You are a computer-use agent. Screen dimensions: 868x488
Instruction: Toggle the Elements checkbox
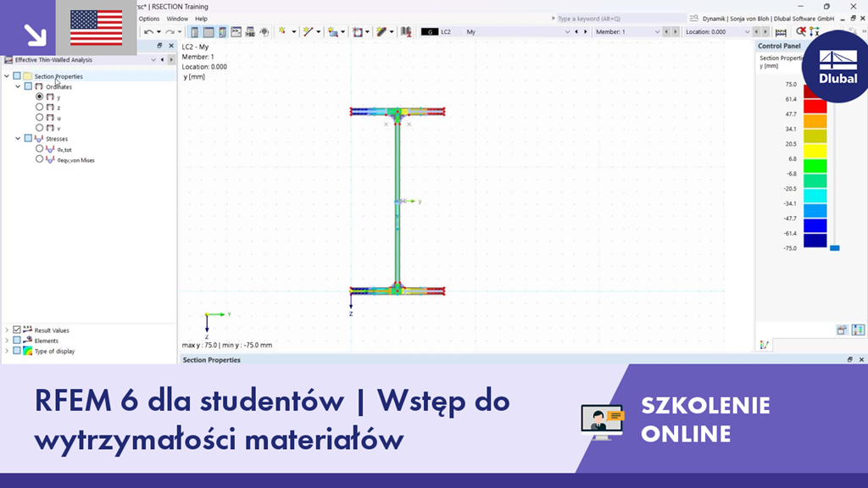point(17,341)
